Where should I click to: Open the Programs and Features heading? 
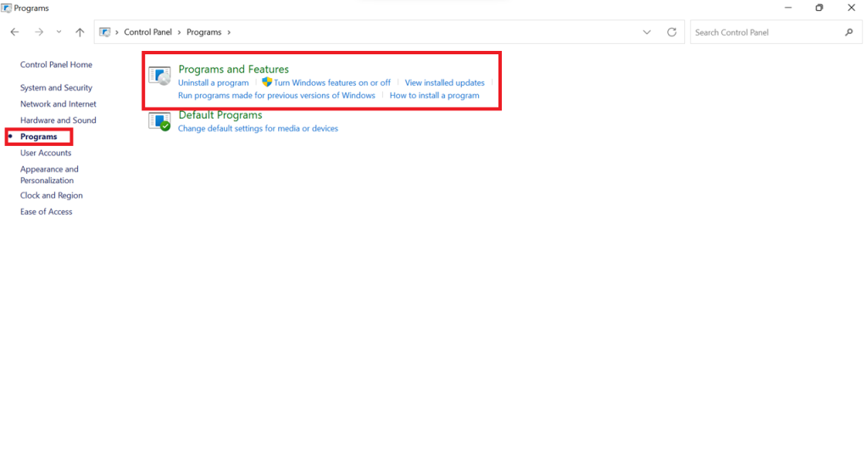pos(234,70)
